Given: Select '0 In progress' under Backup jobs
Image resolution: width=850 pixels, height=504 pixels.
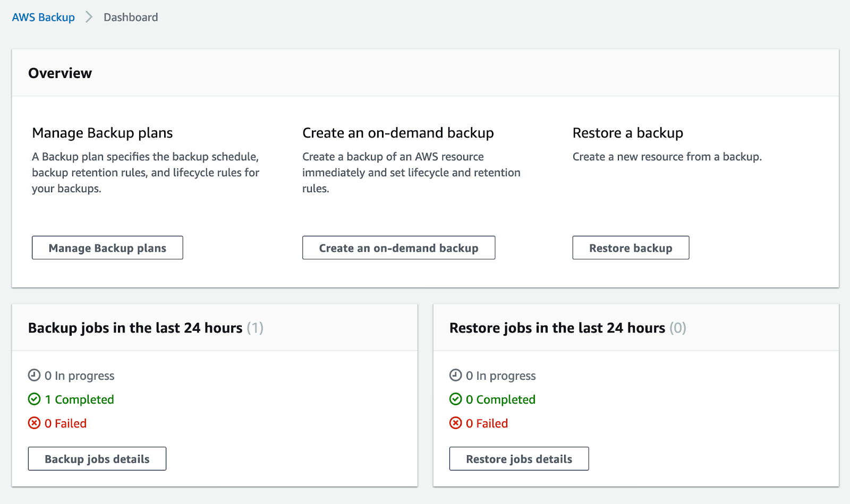Looking at the screenshot, I should point(80,376).
